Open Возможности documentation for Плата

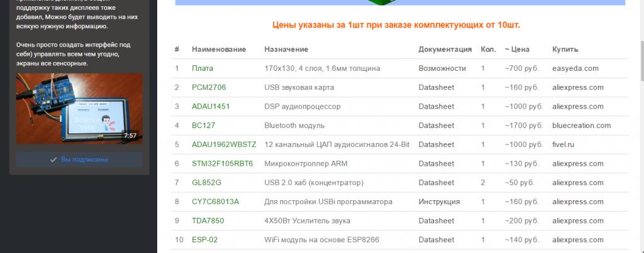click(442, 68)
